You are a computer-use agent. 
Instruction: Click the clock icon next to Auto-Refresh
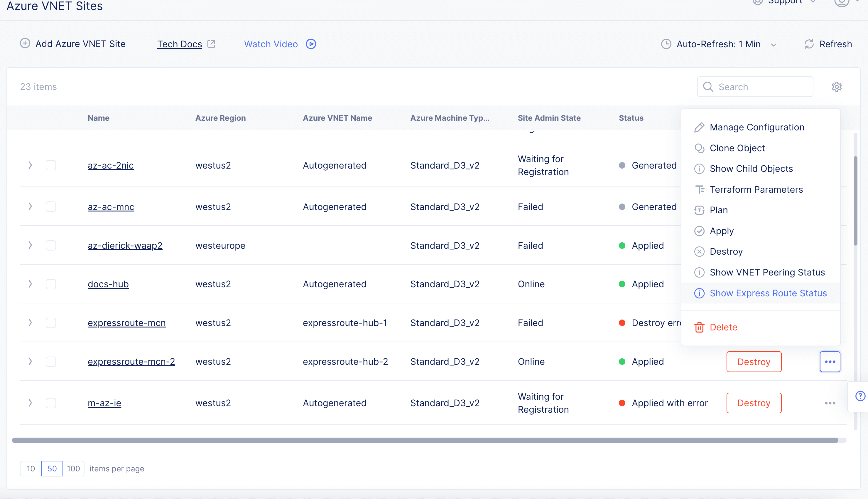click(x=666, y=44)
